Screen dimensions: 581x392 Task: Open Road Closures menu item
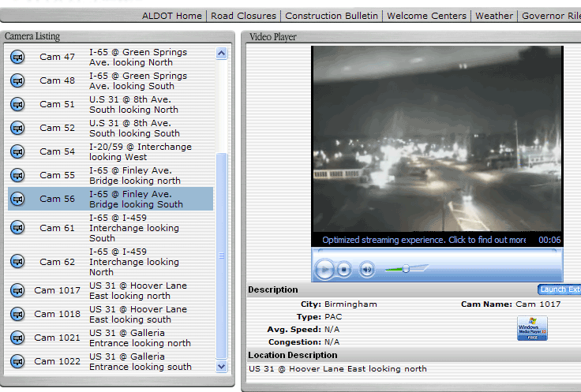click(243, 16)
